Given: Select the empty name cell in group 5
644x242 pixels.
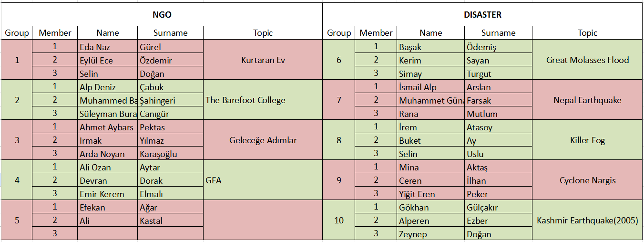Looking at the screenshot, I should tap(108, 233).
